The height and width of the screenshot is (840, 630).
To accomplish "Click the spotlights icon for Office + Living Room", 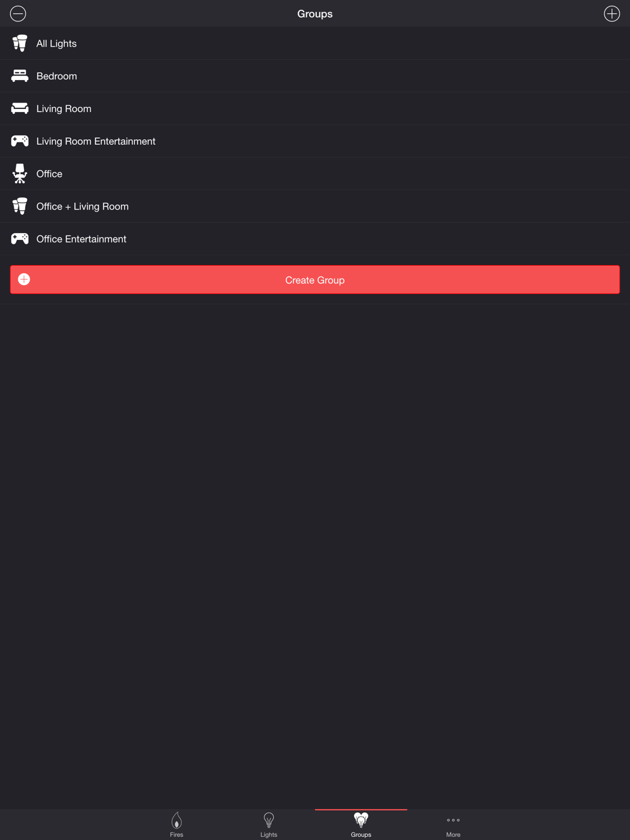I will coord(20,206).
